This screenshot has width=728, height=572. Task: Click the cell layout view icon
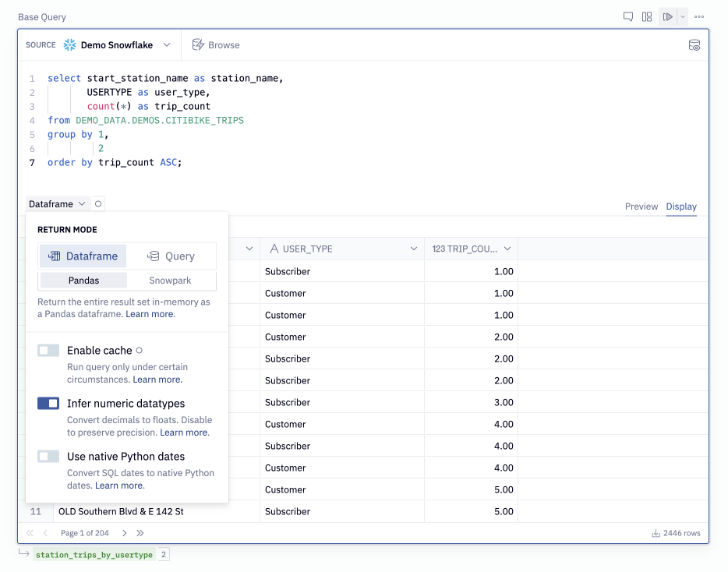[x=647, y=17]
